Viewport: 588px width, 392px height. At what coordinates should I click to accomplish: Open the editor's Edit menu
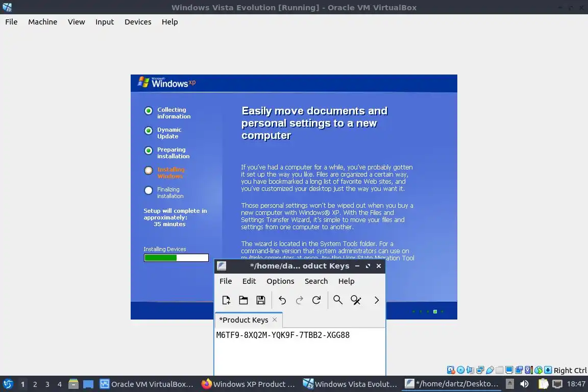pyautogui.click(x=249, y=281)
